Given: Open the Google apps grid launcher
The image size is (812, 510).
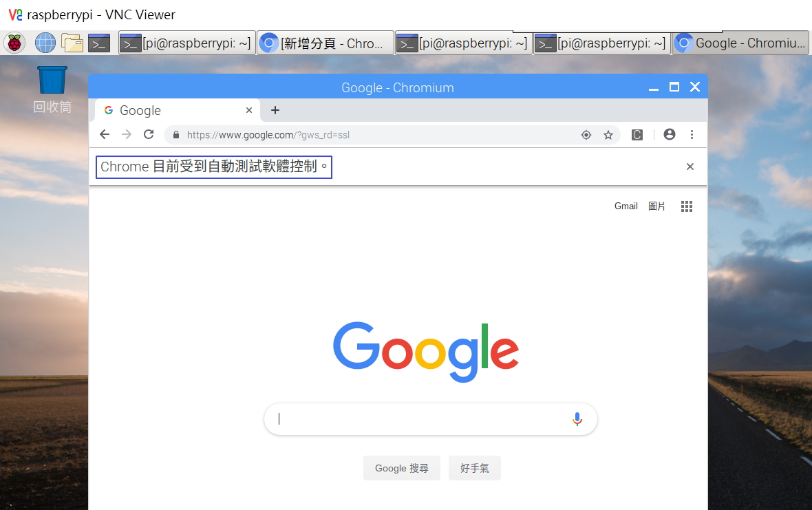Looking at the screenshot, I should 686,206.
